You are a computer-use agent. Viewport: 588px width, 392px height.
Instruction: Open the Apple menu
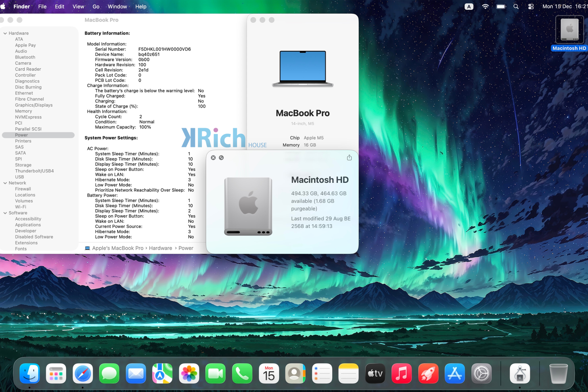3,6
